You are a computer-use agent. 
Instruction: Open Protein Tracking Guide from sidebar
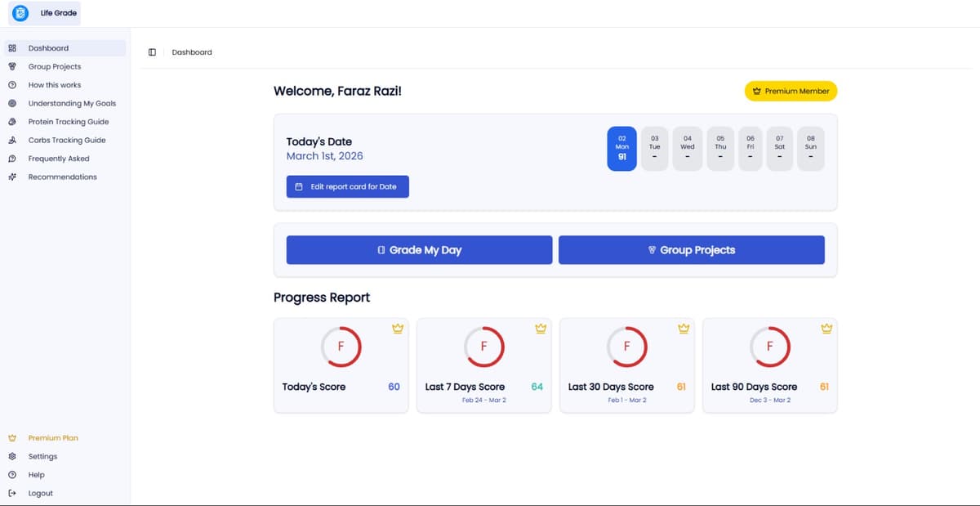coord(69,122)
